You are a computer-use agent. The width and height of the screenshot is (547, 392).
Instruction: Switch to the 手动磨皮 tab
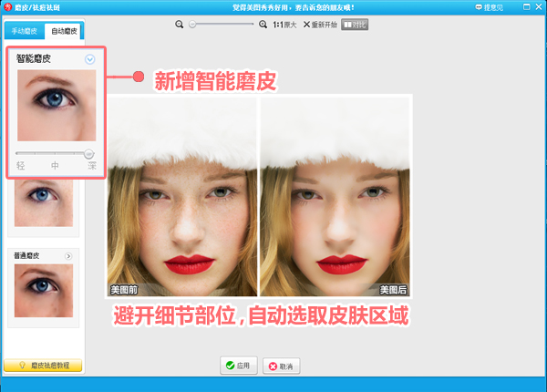25,31
